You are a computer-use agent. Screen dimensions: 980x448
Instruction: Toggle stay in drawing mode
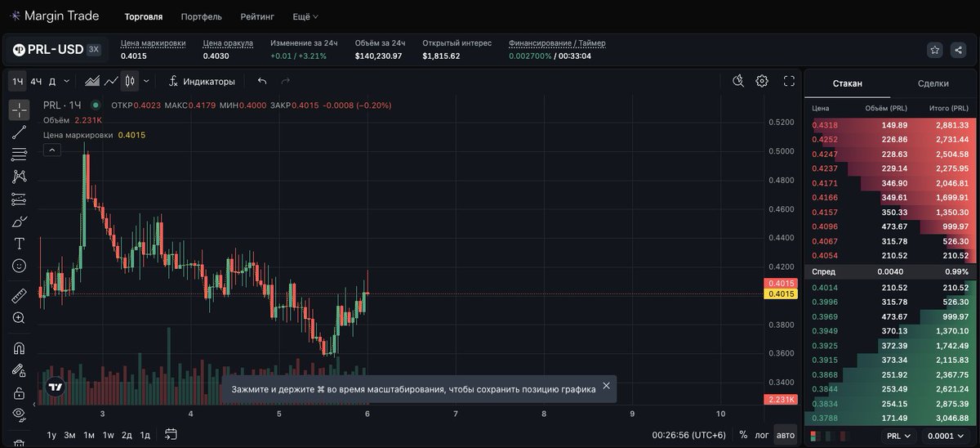pyautogui.click(x=19, y=370)
